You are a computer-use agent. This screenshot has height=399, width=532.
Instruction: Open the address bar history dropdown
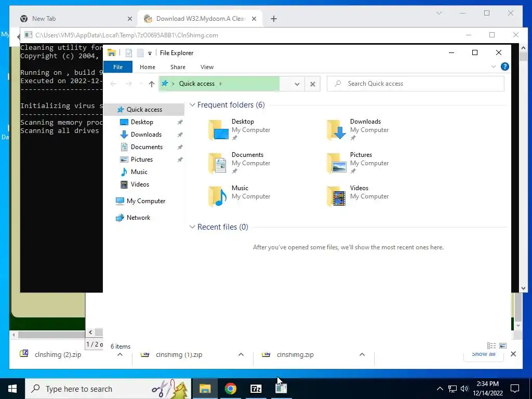pyautogui.click(x=297, y=84)
